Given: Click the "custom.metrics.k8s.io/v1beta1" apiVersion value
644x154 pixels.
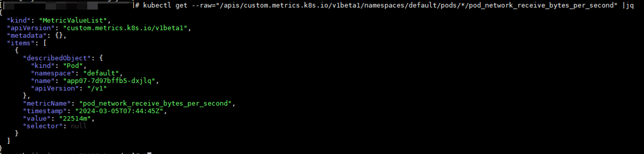Looking at the screenshot, I should pos(125,28).
